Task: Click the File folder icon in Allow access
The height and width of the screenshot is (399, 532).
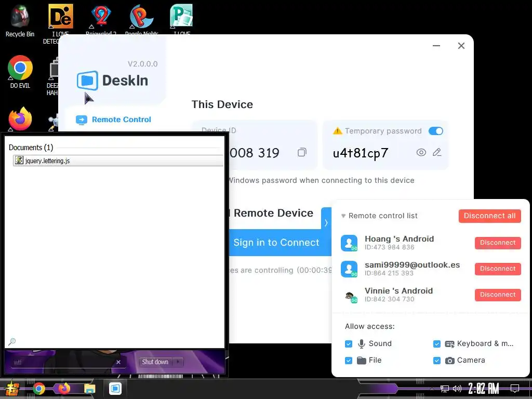Action: [x=362, y=361]
